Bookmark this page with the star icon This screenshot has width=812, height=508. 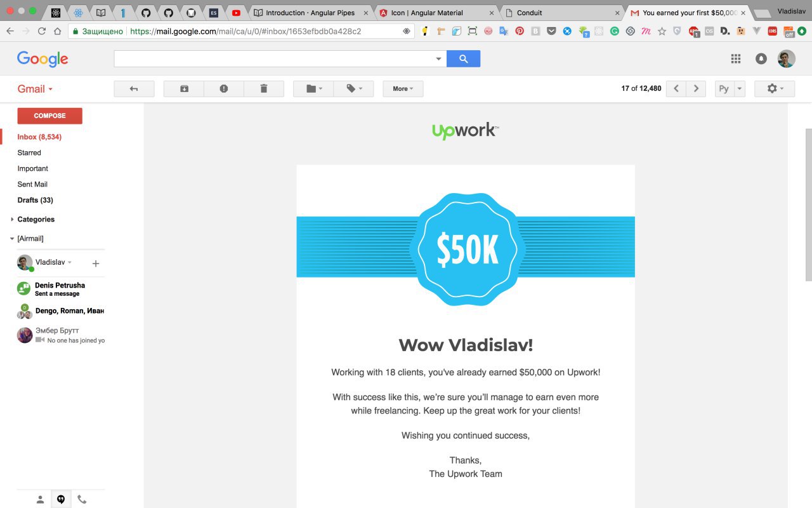click(662, 31)
